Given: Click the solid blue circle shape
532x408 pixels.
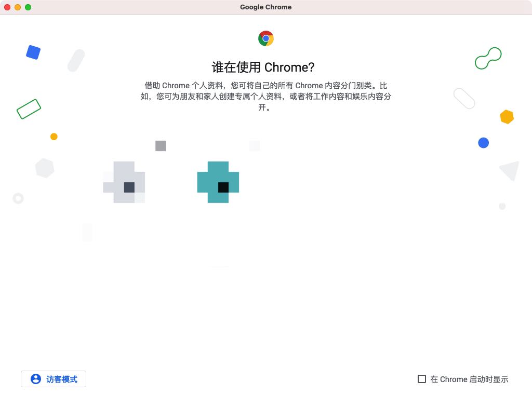Looking at the screenshot, I should tap(484, 143).
